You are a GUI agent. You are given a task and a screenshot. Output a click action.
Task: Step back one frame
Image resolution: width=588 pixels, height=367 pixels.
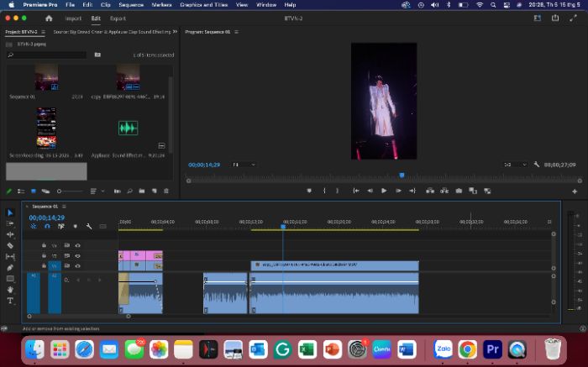coord(370,191)
